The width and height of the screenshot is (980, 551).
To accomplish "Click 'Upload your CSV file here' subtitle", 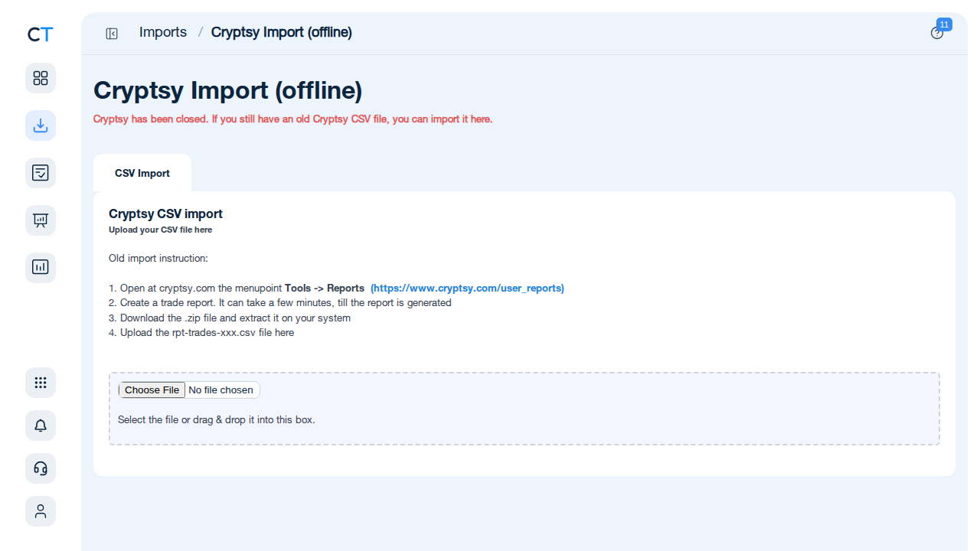I will [x=161, y=230].
